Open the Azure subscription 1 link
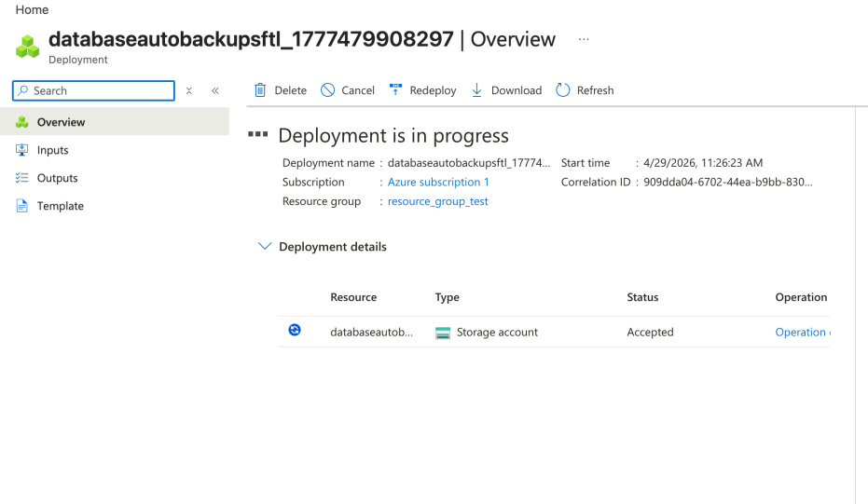868x504 pixels. pos(438,183)
